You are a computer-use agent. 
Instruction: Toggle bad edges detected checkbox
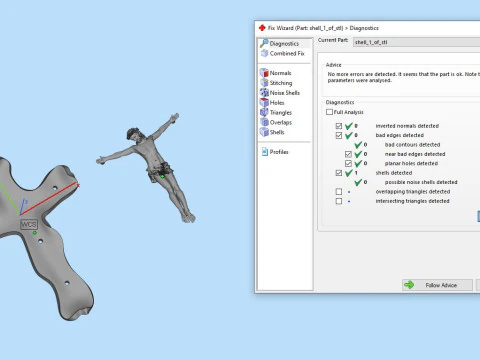(x=339, y=135)
